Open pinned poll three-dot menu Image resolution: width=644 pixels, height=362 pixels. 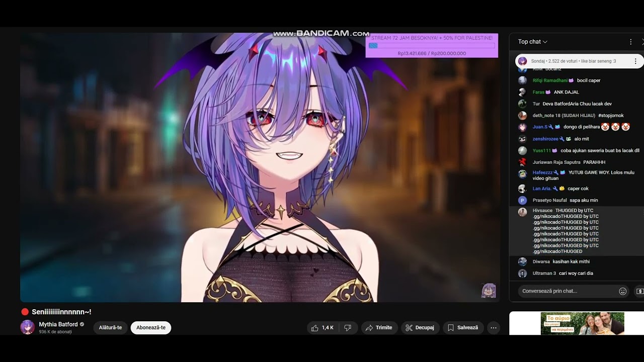(635, 61)
